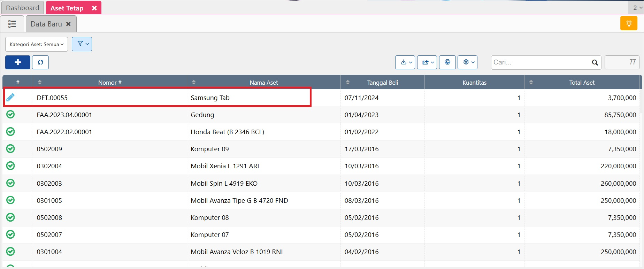Select the Samsung Tab asset name
This screenshot has width=644, height=269.
[210, 98]
